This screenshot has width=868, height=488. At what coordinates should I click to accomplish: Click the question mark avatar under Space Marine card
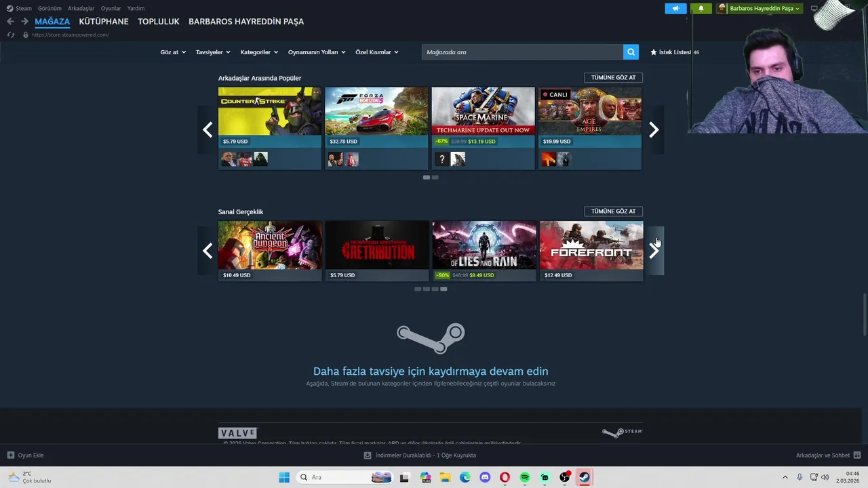coord(442,159)
